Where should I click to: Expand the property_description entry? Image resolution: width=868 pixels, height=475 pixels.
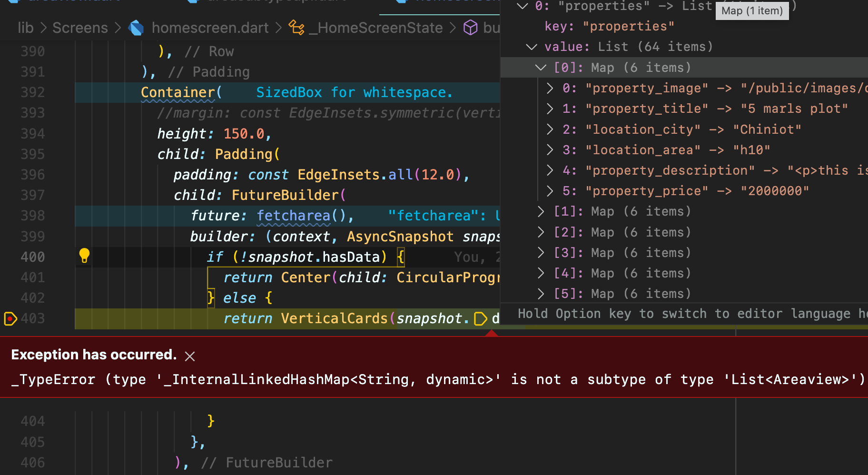coord(550,170)
